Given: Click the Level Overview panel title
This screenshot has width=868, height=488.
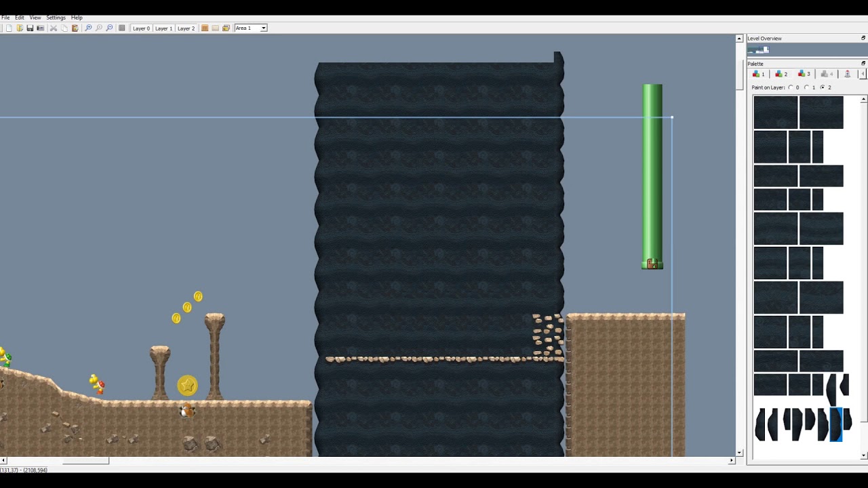Looking at the screenshot, I should tap(764, 39).
